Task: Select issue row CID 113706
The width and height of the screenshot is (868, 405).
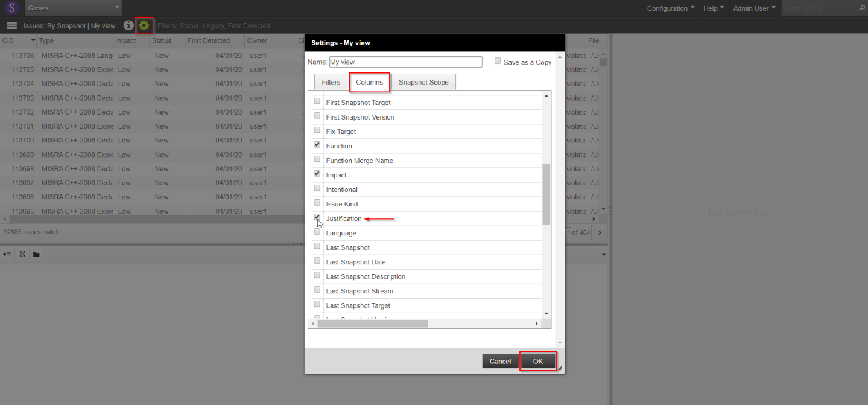Action: point(151,55)
